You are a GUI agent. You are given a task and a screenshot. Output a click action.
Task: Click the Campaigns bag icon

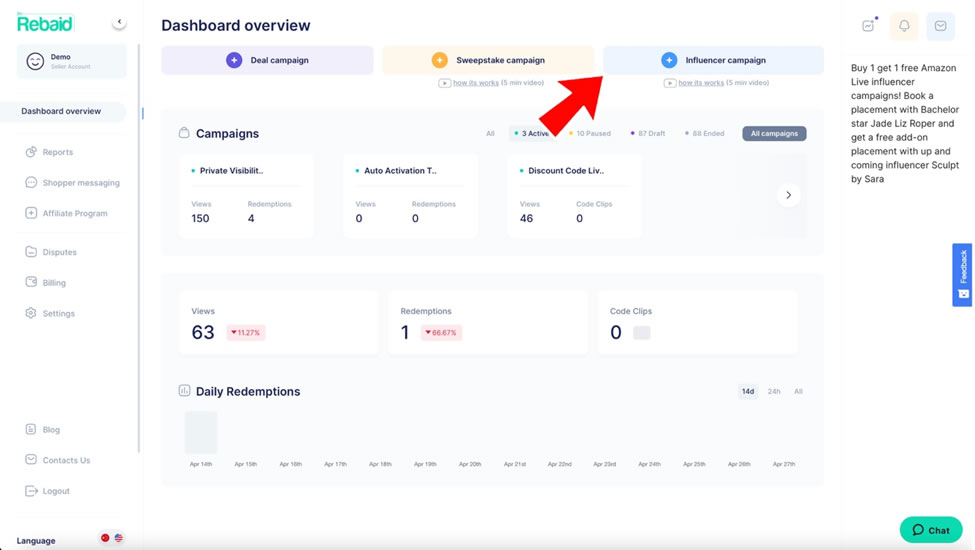click(x=184, y=132)
